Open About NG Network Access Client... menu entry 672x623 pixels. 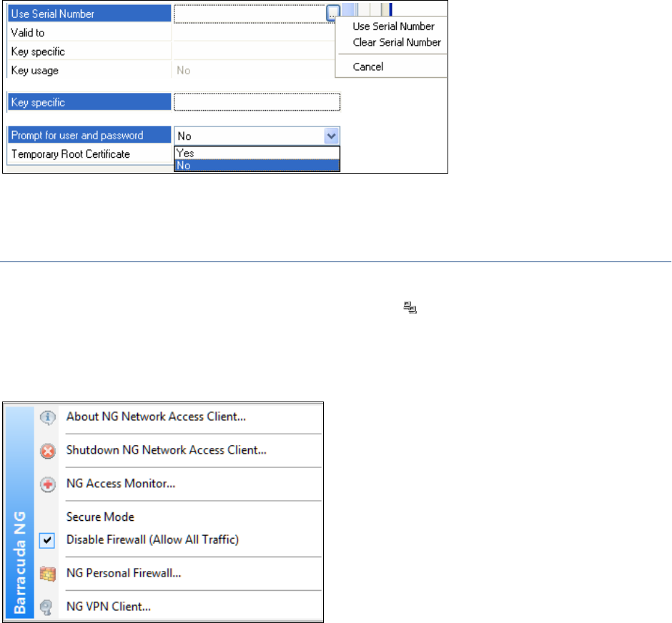(x=156, y=417)
